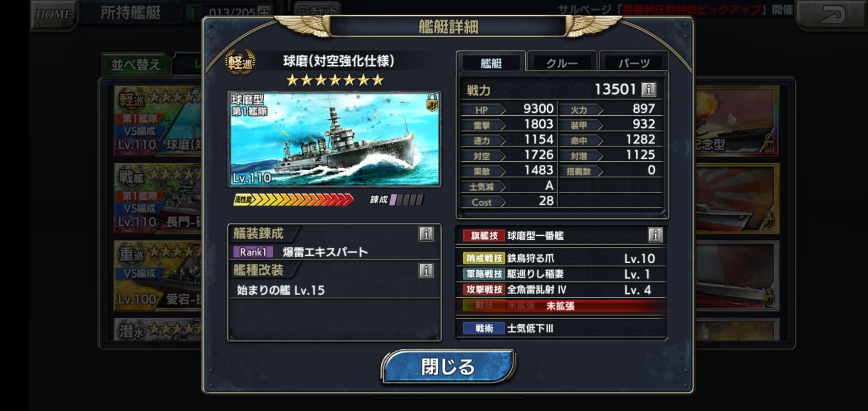
Task: Open the 並べ替え sort dropdown
Action: click(136, 64)
